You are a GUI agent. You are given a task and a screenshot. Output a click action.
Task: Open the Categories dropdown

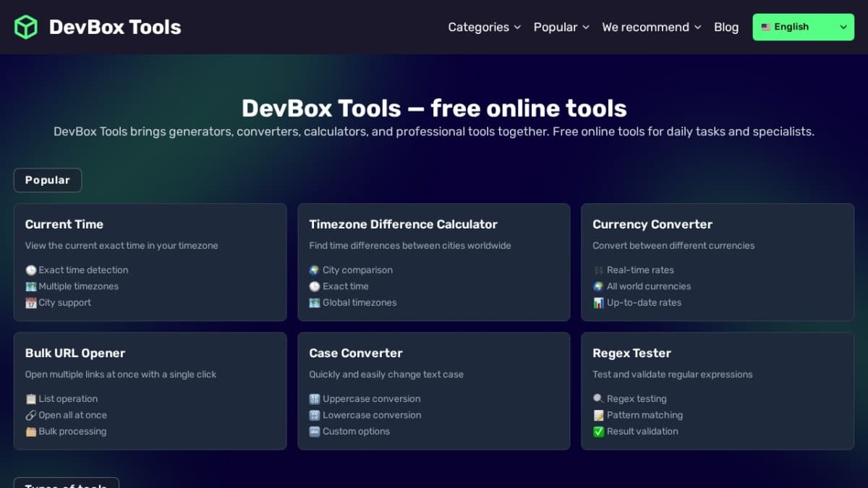(x=483, y=27)
